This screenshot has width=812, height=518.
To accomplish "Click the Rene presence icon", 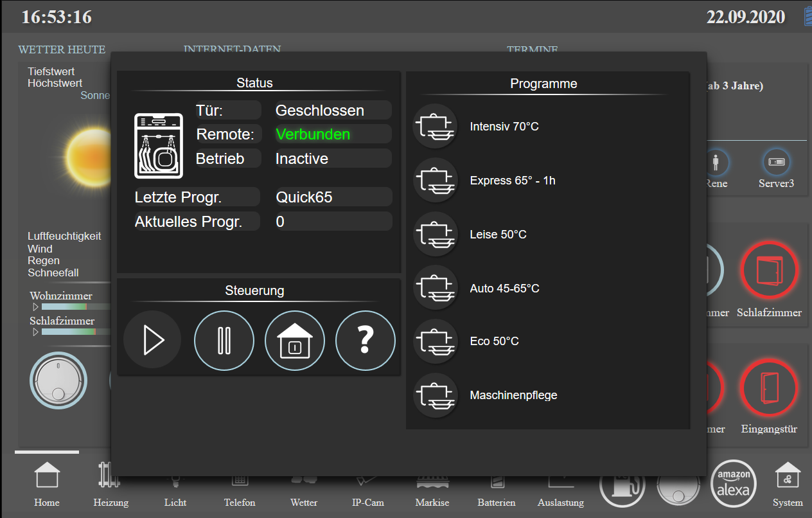I will click(716, 162).
